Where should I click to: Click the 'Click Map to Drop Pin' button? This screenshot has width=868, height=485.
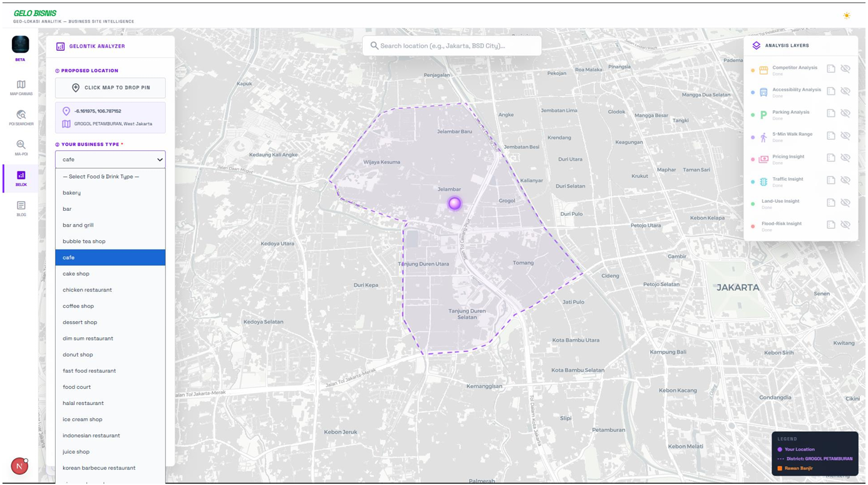point(110,88)
